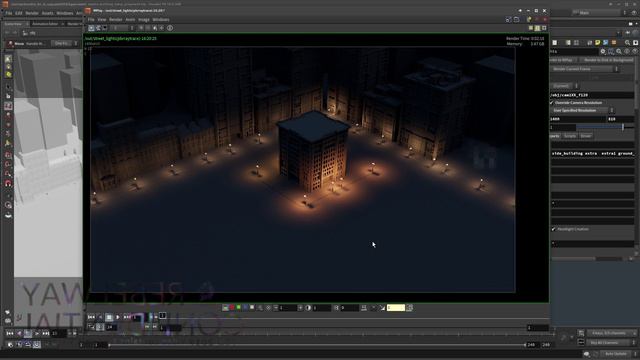Play forward in MPlay playbar
Image resolution: width=640 pixels, height=360 pixels.
(118, 317)
